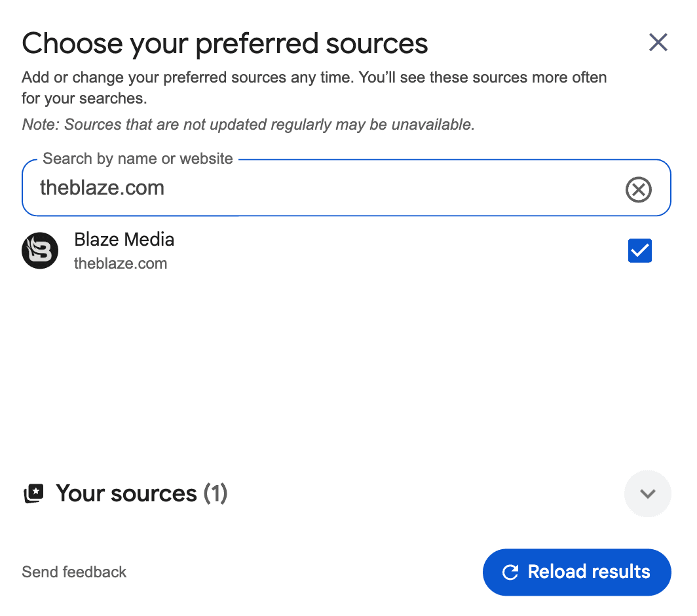Select the Blaze Media source name

click(124, 239)
